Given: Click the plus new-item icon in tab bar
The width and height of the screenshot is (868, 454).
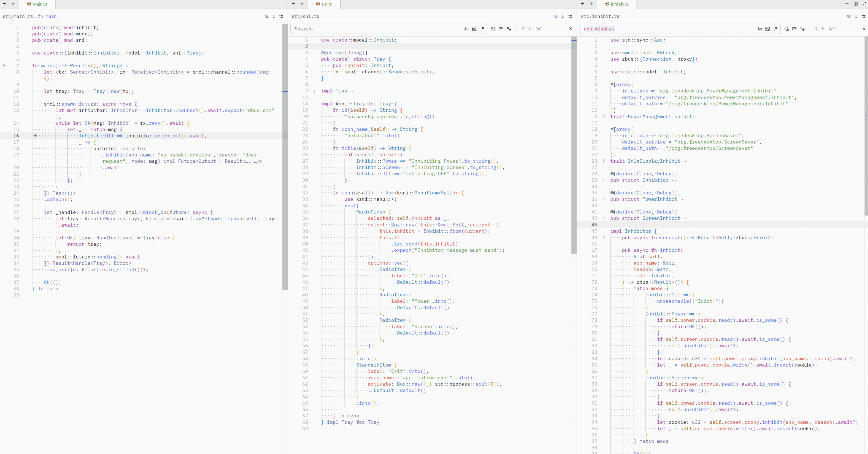Looking at the screenshot, I should pyautogui.click(x=847, y=4).
